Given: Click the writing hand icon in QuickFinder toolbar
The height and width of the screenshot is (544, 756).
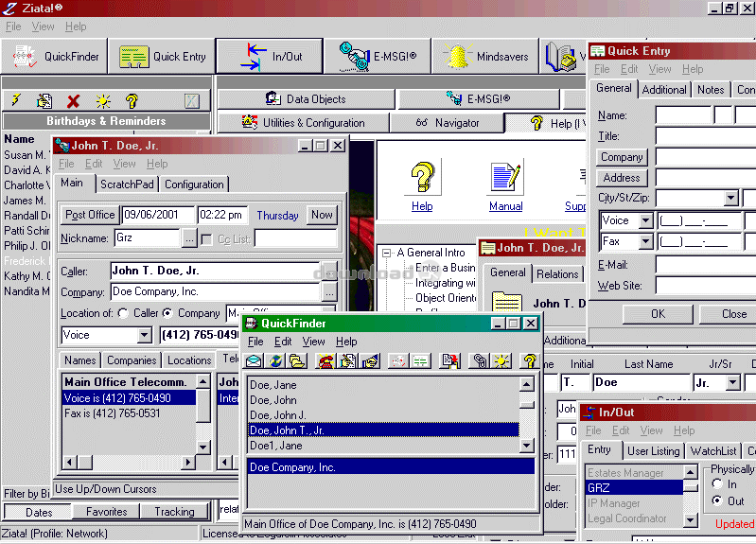Looking at the screenshot, I should tap(347, 360).
